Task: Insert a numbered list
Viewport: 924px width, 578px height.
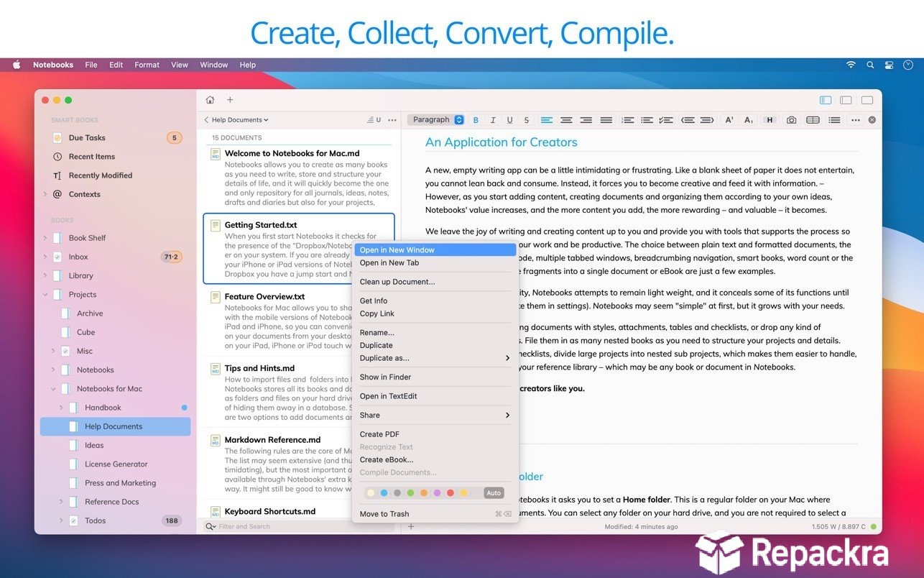Action: coord(627,120)
